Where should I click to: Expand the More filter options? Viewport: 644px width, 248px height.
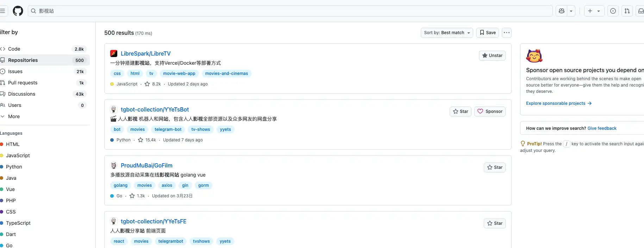[45, 116]
